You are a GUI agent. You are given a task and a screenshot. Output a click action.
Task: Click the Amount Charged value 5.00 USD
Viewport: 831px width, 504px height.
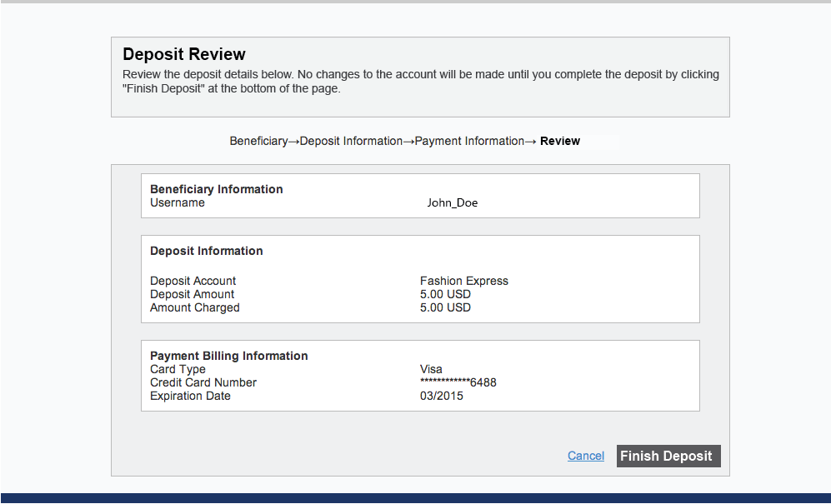coord(445,307)
